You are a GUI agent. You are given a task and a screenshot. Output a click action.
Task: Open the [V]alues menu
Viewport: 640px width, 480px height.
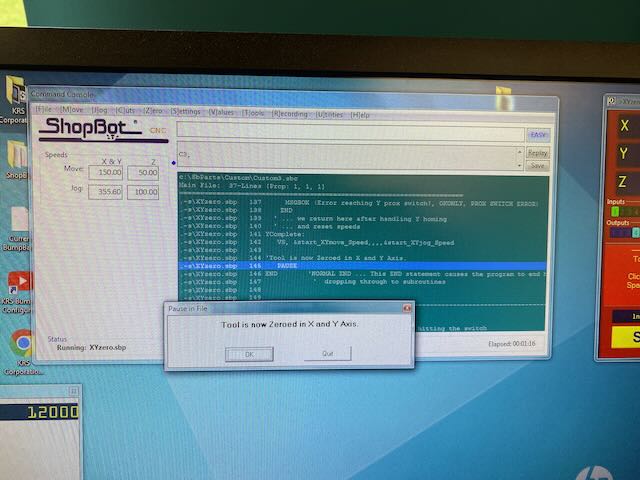pyautogui.click(x=221, y=112)
